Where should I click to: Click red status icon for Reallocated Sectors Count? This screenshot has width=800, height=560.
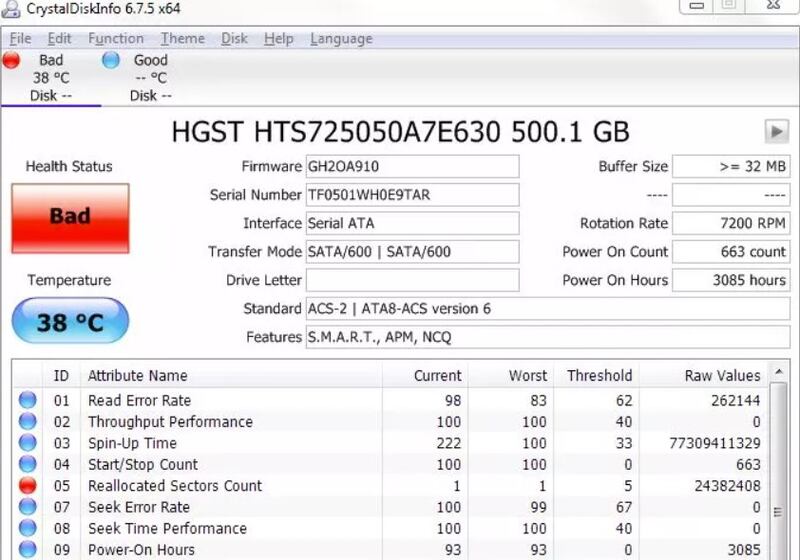(28, 486)
